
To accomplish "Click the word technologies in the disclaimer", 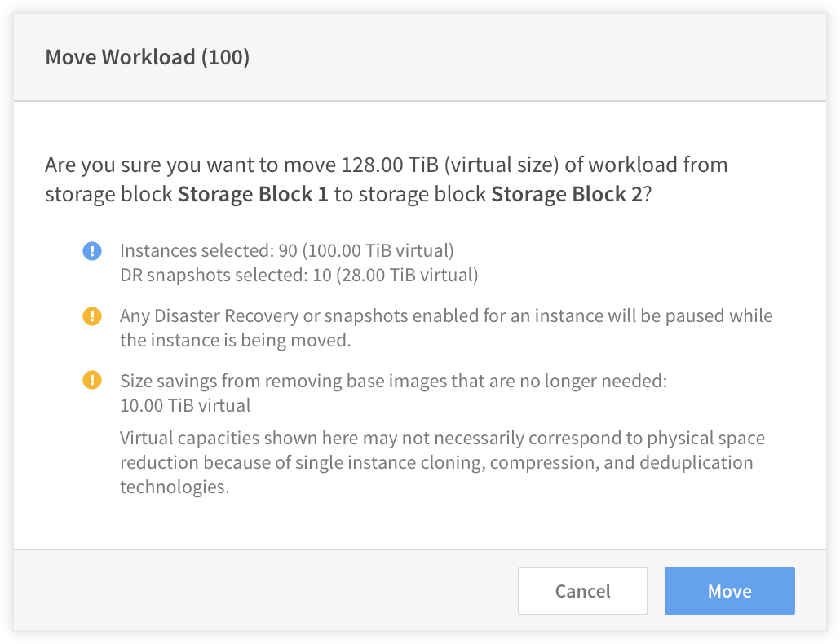I will (175, 487).
